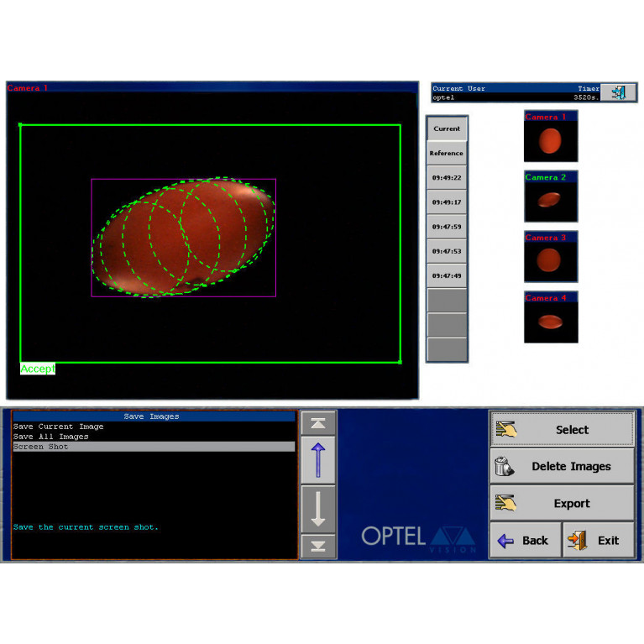
Task: Open the Camera 4 thumbnail view
Action: [551, 317]
